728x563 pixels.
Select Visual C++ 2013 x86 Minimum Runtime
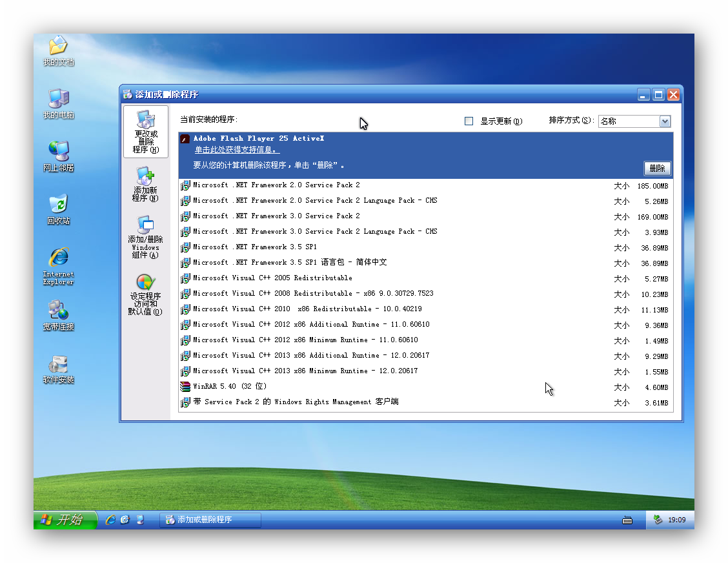426,371
